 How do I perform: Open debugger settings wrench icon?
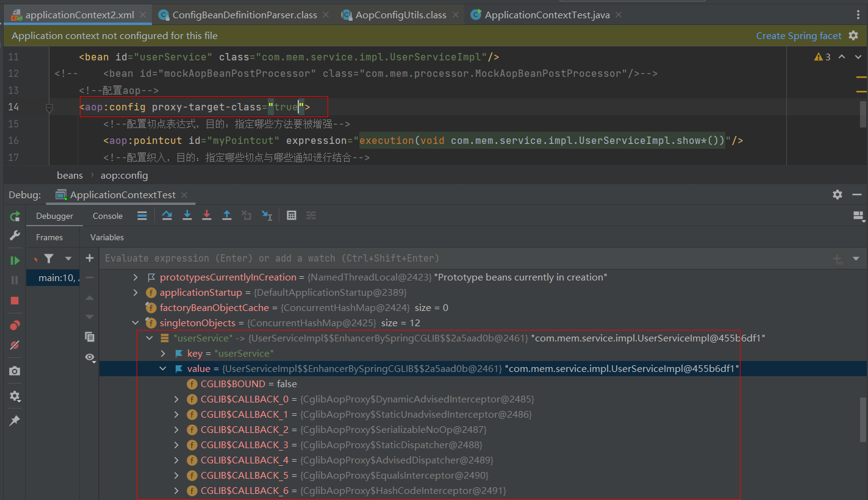(15, 235)
